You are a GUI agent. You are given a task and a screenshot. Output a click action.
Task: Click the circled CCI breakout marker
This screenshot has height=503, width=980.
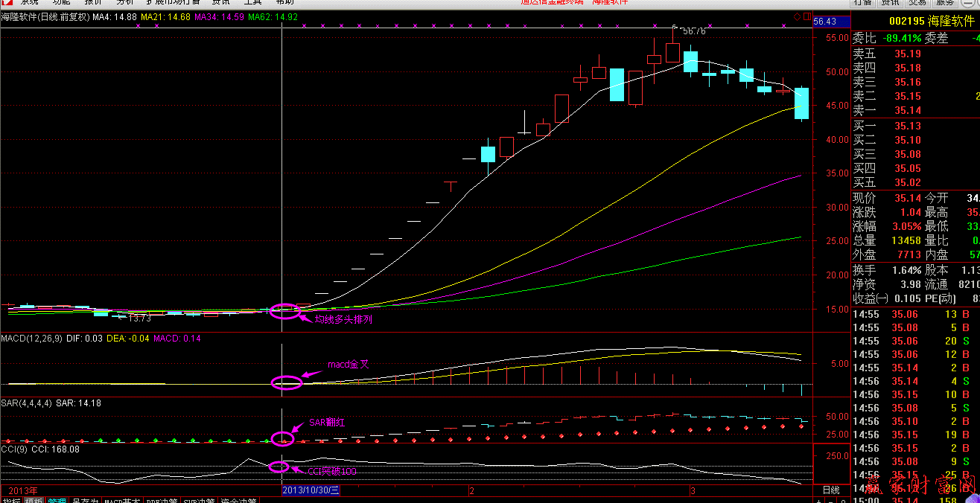(278, 467)
